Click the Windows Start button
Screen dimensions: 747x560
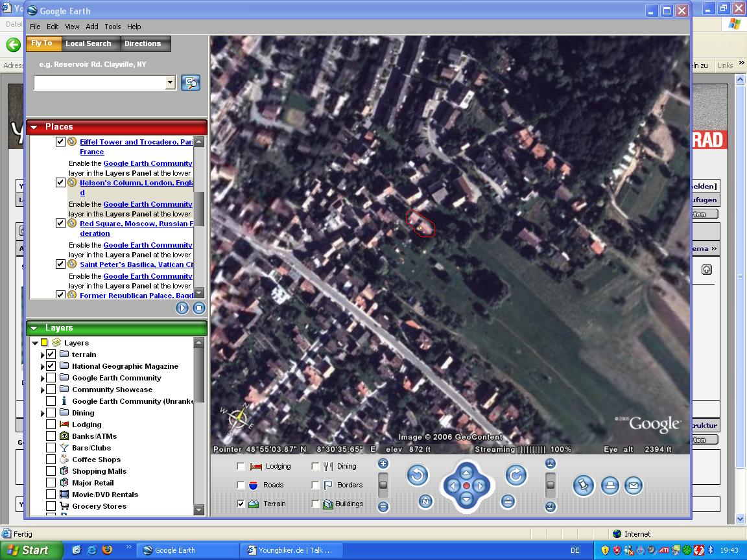pos(30,550)
